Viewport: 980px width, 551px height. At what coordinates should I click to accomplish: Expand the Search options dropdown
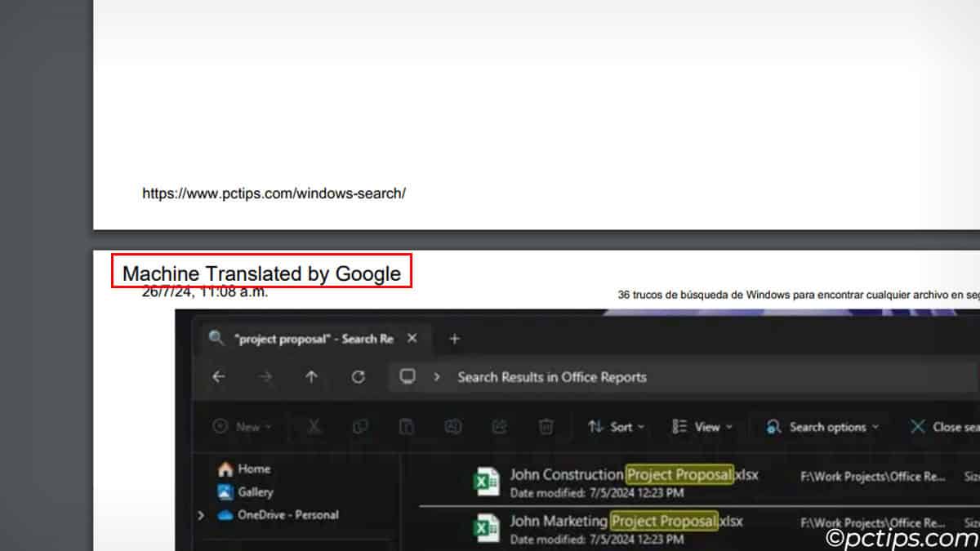point(822,427)
